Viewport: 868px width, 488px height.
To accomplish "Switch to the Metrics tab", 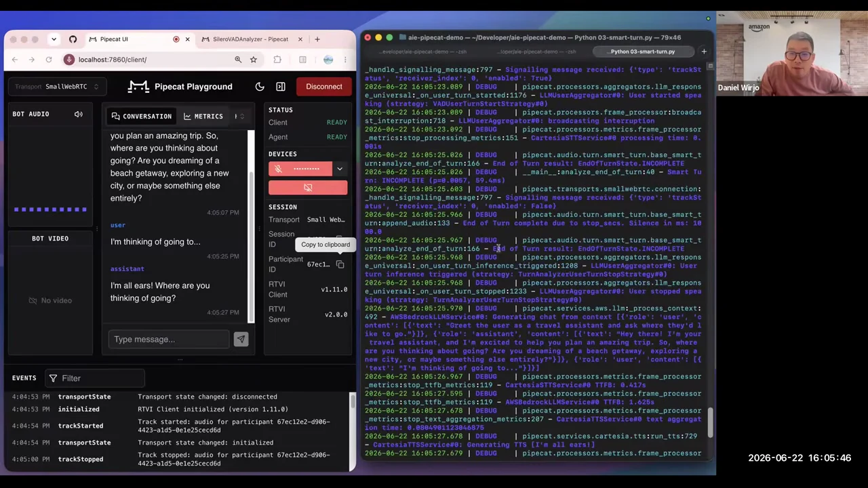I will [x=203, y=117].
